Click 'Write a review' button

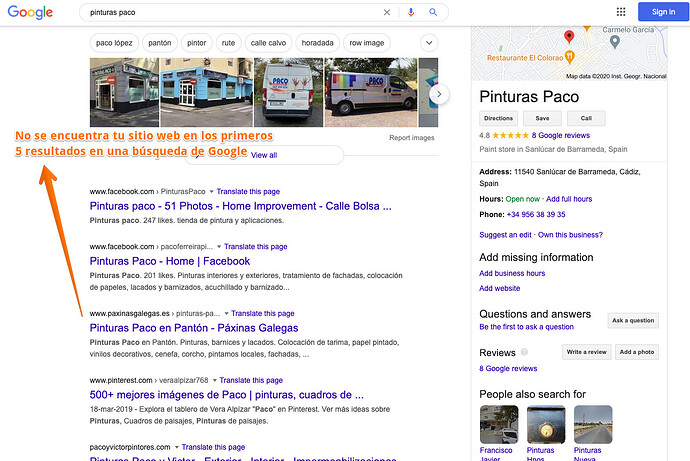[x=586, y=352]
